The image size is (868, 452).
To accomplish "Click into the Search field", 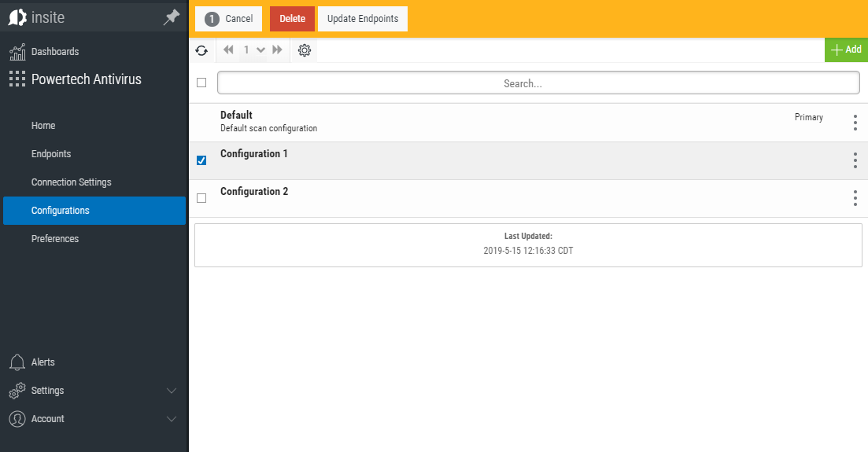I will (x=538, y=83).
